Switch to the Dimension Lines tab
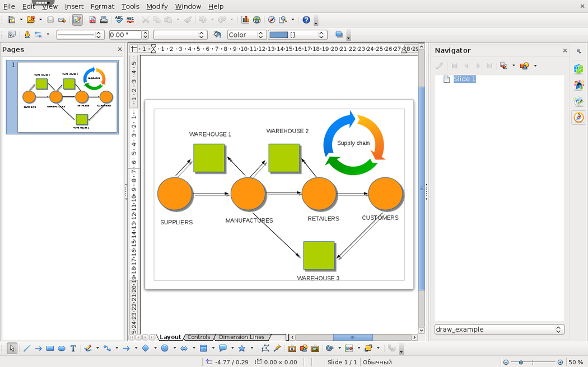The image size is (588, 367). (241, 337)
